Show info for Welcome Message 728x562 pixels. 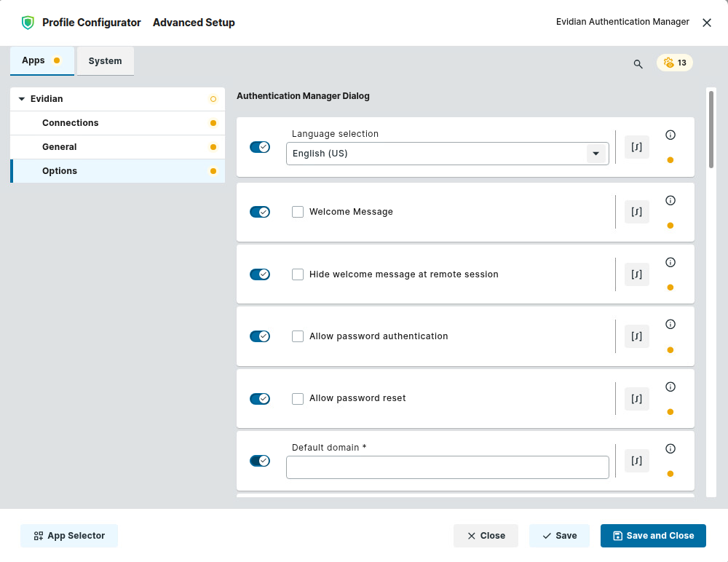click(670, 200)
